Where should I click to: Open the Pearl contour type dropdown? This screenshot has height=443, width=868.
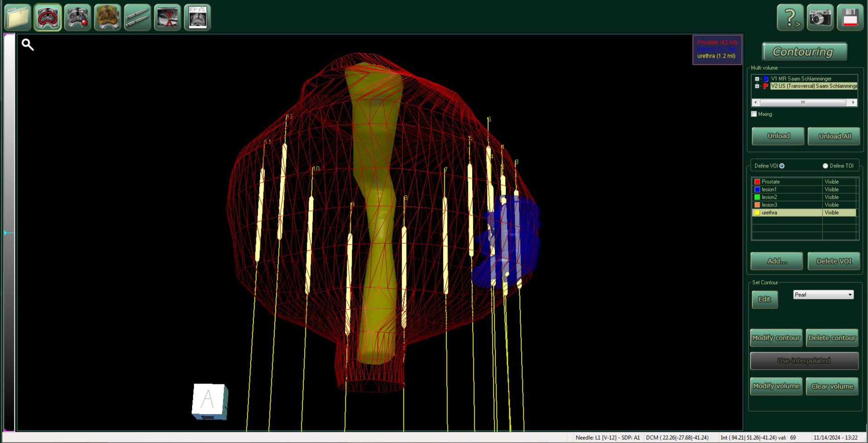tap(849, 295)
